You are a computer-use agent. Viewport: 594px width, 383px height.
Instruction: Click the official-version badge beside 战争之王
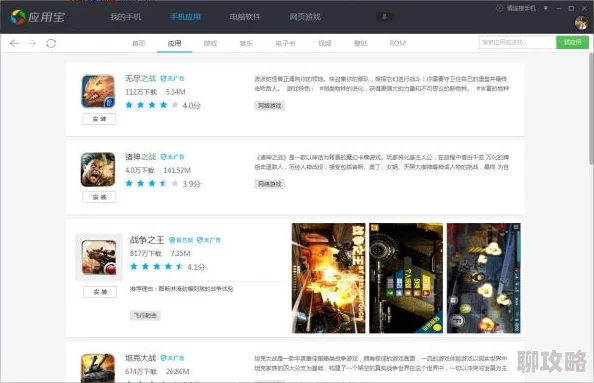point(181,240)
